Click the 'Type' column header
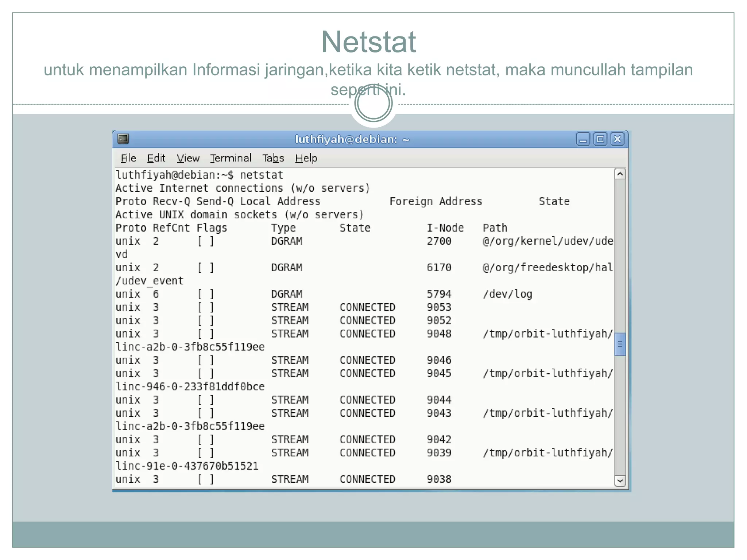The image size is (747, 560). click(283, 228)
